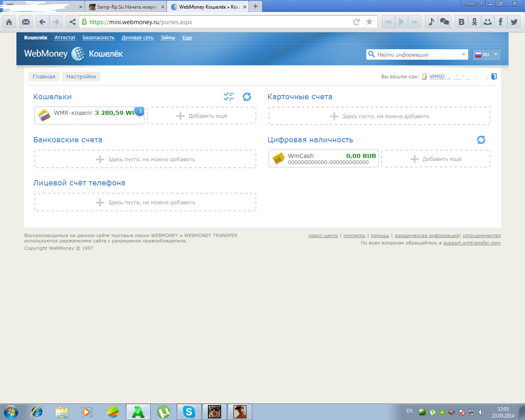Add a phone account in Лицевой счёт телефона
Image resolution: width=525 pixels, height=420 pixels.
tap(145, 202)
